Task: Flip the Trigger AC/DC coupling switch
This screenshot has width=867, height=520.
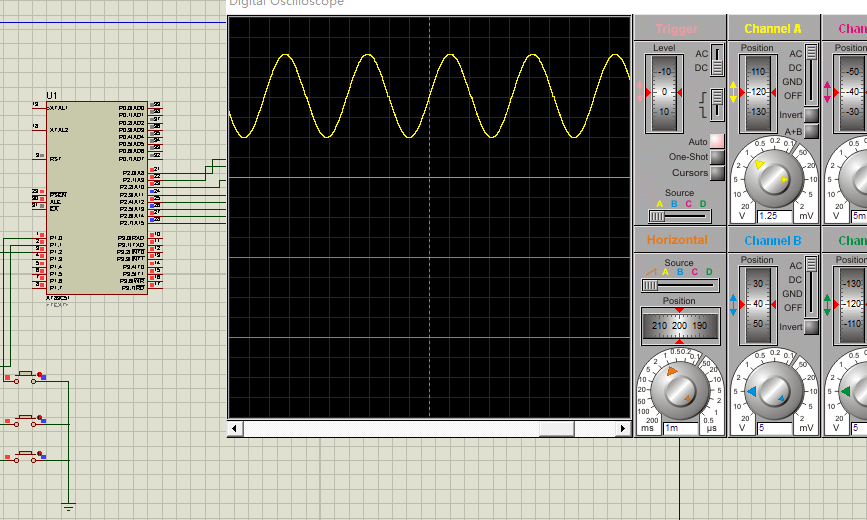Action: pyautogui.click(x=717, y=60)
